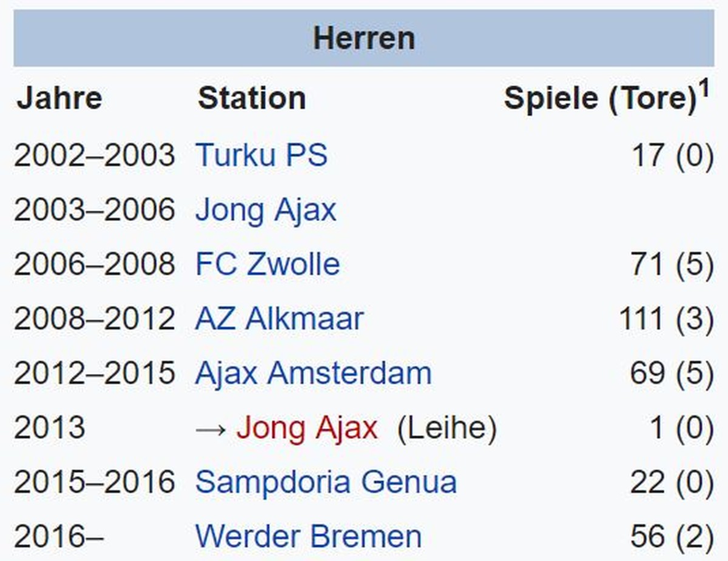The image size is (728, 561).
Task: Open the Werder Bremen link
Action: pos(308,537)
